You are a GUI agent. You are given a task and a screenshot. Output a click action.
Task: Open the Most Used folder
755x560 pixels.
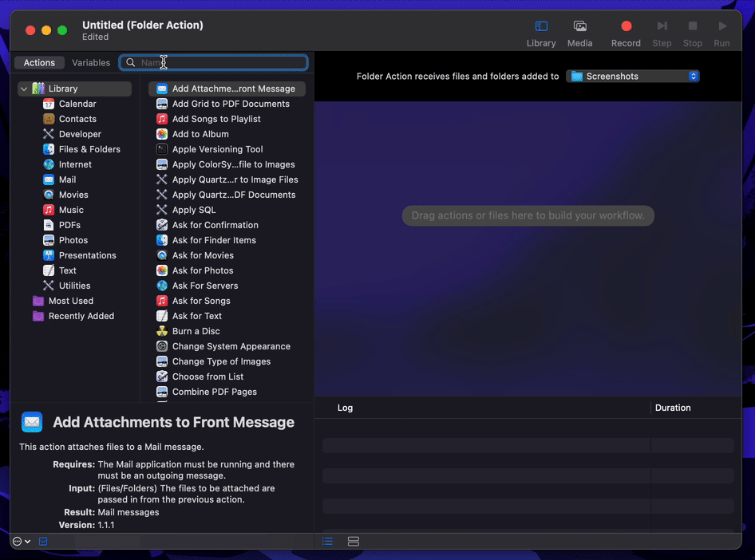point(70,301)
